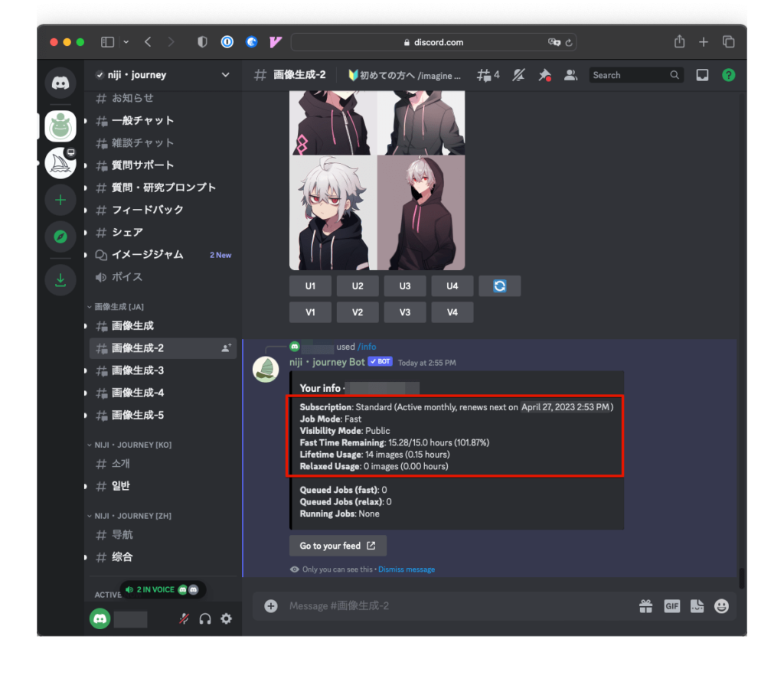The height and width of the screenshot is (685, 784).
Task: Open the niji journey server dropdown
Action: coord(226,75)
